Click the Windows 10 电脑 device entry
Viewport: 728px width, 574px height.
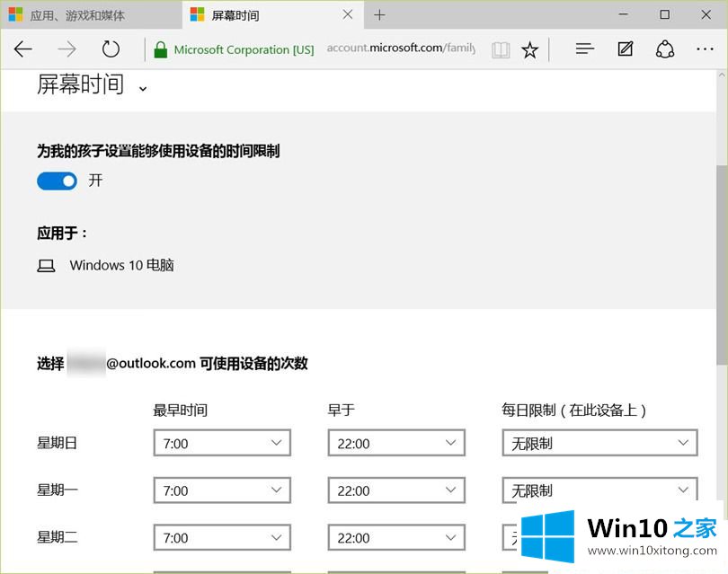105,265
